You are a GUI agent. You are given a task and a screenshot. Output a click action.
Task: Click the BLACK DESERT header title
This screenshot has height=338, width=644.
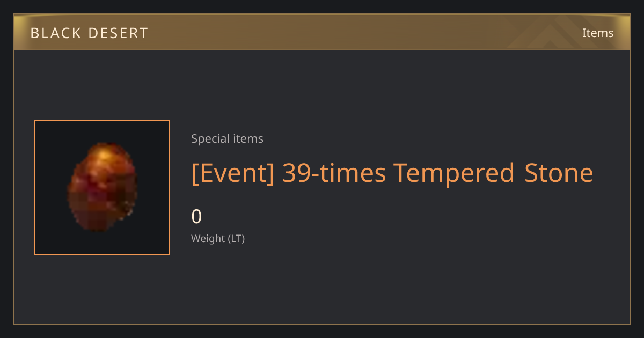[x=89, y=33]
